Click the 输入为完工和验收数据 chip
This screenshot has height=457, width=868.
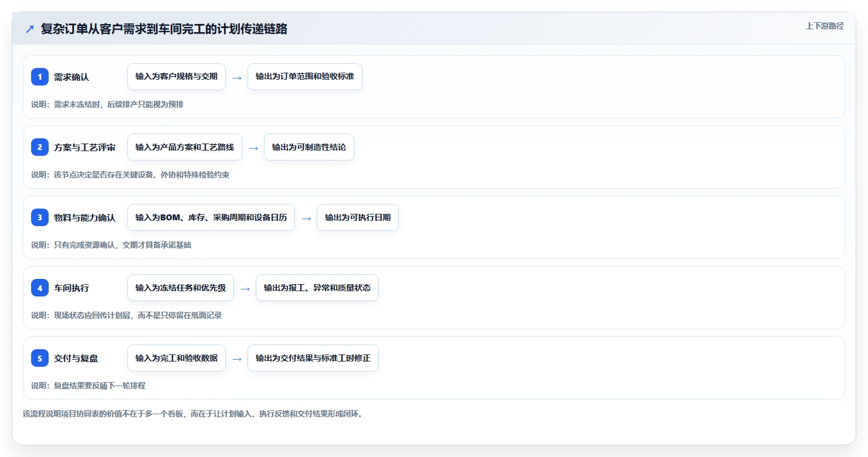[x=177, y=358]
